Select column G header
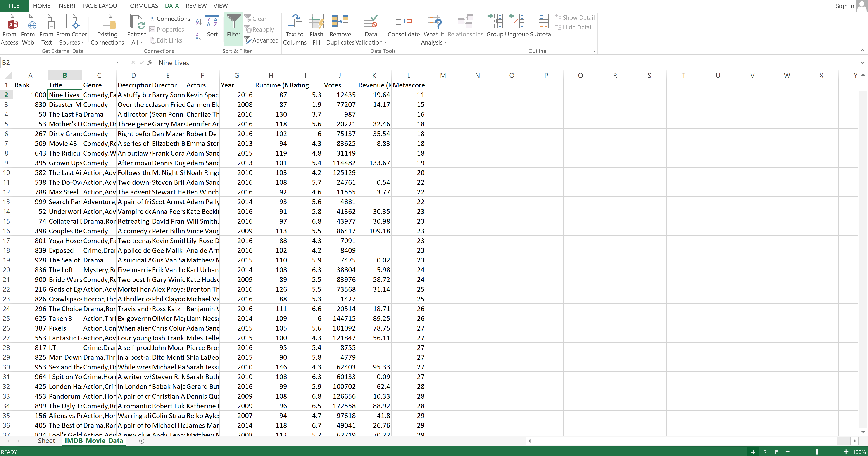Image resolution: width=868 pixels, height=456 pixels. 237,75
